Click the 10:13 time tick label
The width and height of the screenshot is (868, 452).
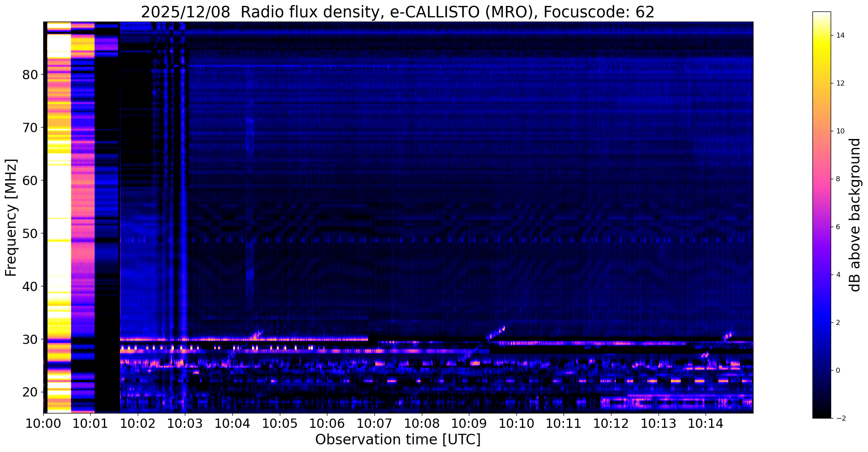(658, 423)
